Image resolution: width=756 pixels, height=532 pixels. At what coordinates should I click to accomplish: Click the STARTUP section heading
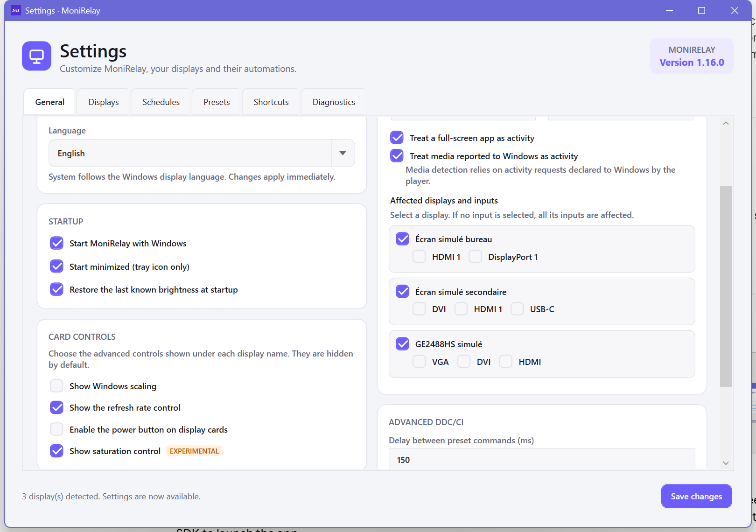[66, 221]
